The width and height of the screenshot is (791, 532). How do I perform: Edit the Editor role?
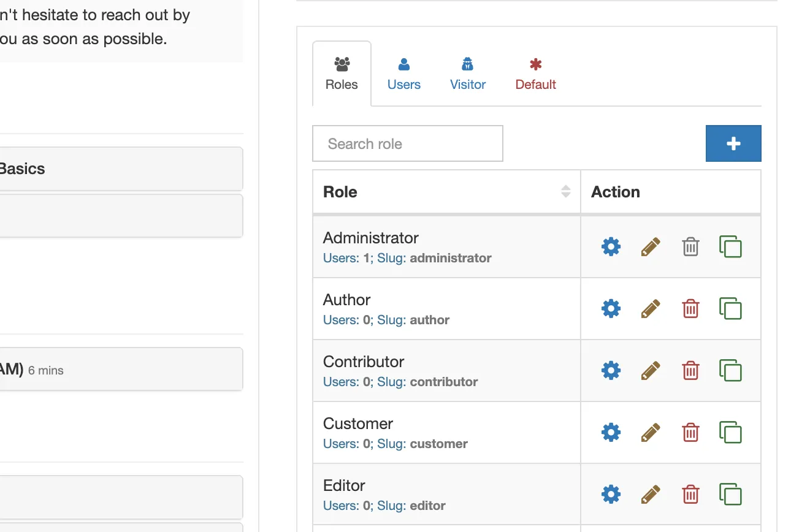tap(651, 494)
